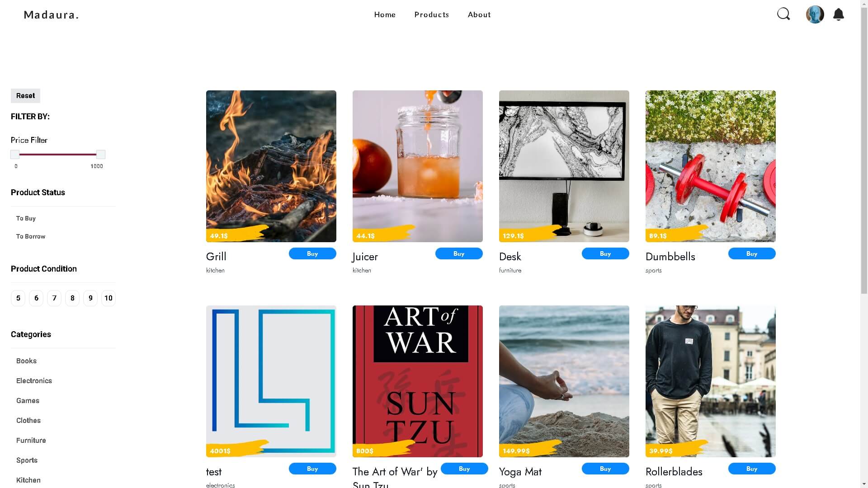Click the Yoga Mat product thumbnail
Screen dimensions: 868x488
564,381
